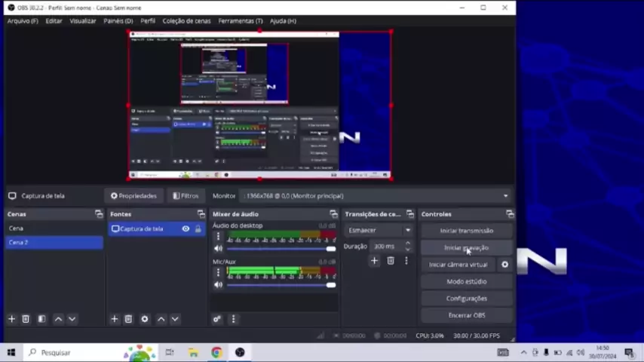Viewport: 644px width, 362px height.
Task: Open Configurações button
Action: [x=467, y=299]
